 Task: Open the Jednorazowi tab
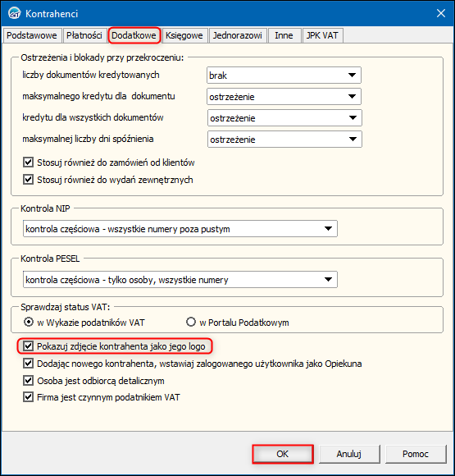coord(237,35)
